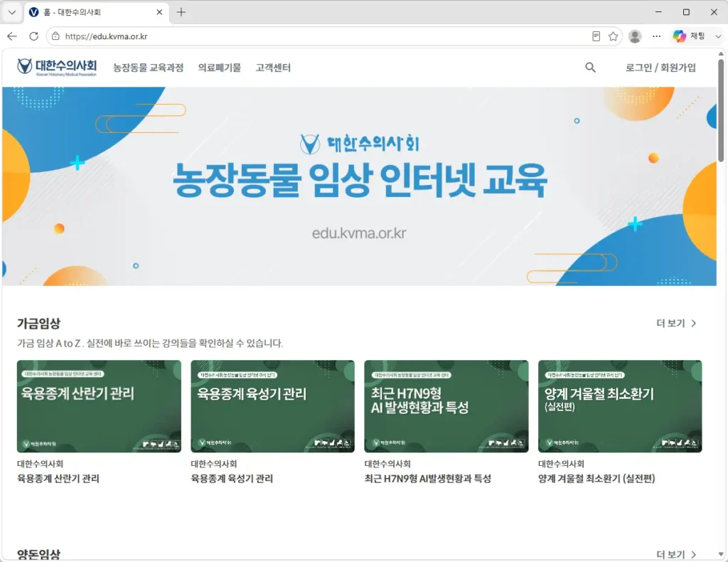
Task: Click the 가금임상 section heading
Action: [x=39, y=323]
